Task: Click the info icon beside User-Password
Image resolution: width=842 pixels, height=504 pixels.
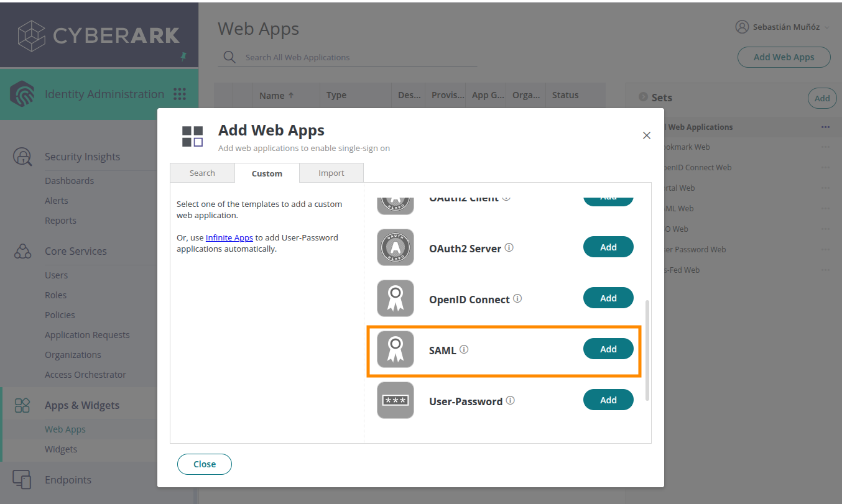Action: click(511, 401)
